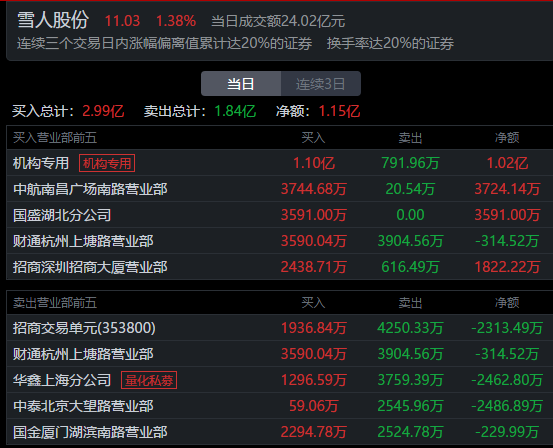Click net amount -229.99万
The image size is (553, 448).
click(507, 432)
